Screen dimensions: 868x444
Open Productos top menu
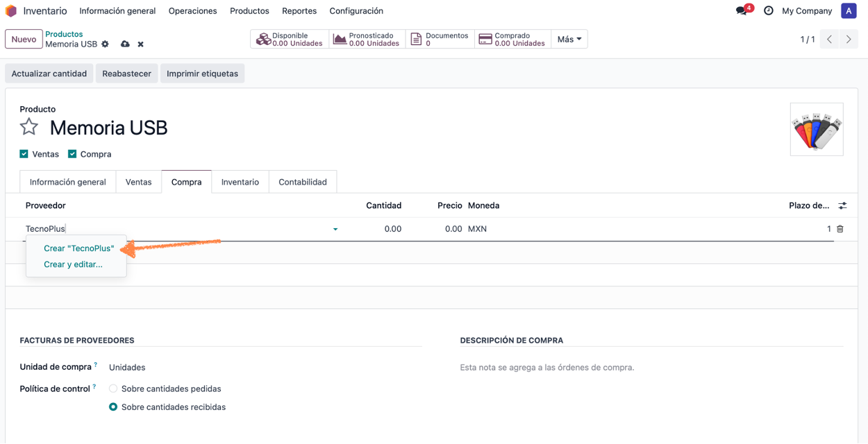[x=249, y=11]
